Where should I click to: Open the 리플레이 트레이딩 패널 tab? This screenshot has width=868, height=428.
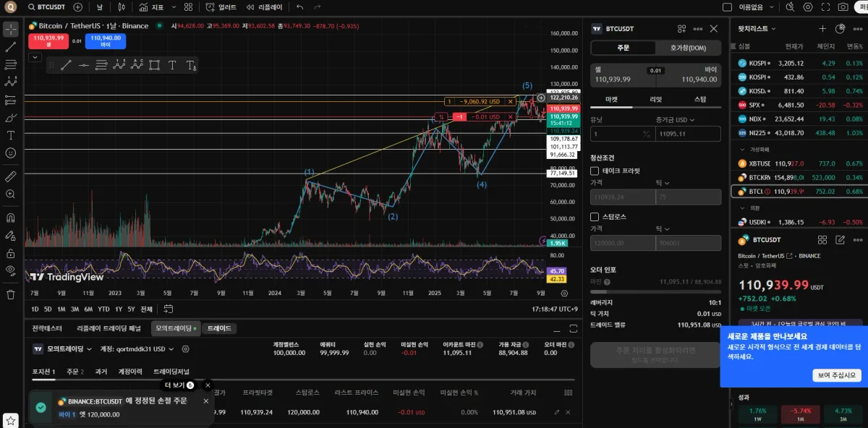tap(109, 328)
